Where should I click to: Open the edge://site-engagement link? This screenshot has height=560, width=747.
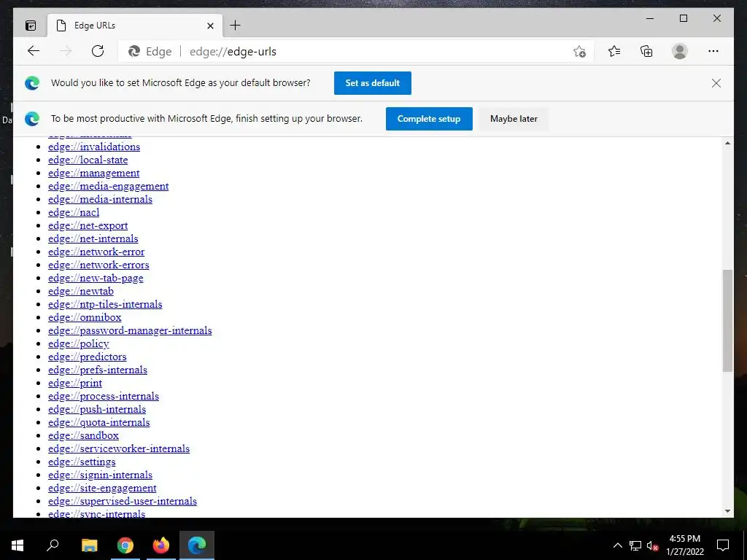[x=102, y=488]
